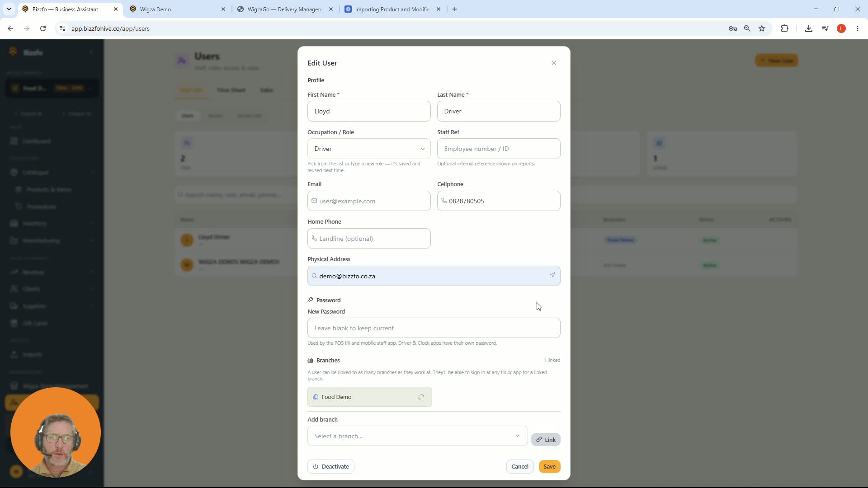
Task: Click the Food Demo linked branch chip
Action: click(x=370, y=397)
